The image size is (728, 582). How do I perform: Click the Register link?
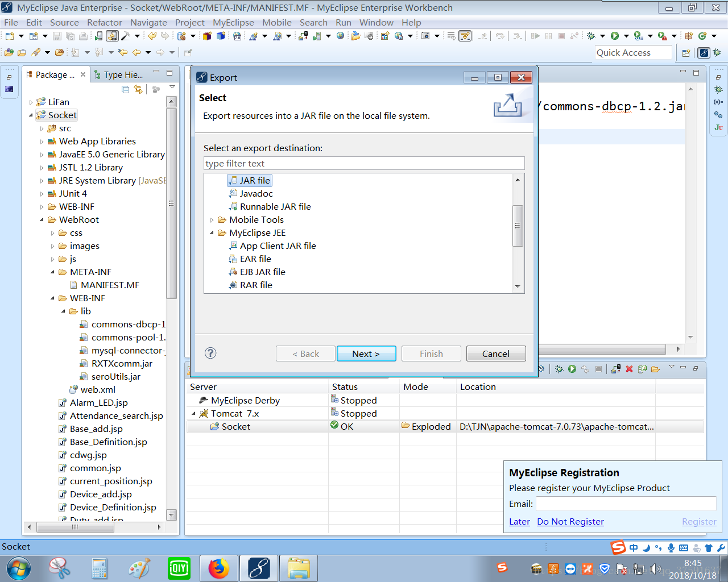coord(699,522)
